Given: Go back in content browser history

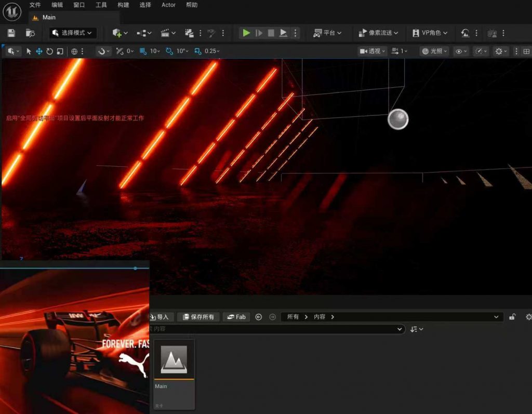Looking at the screenshot, I should (259, 317).
